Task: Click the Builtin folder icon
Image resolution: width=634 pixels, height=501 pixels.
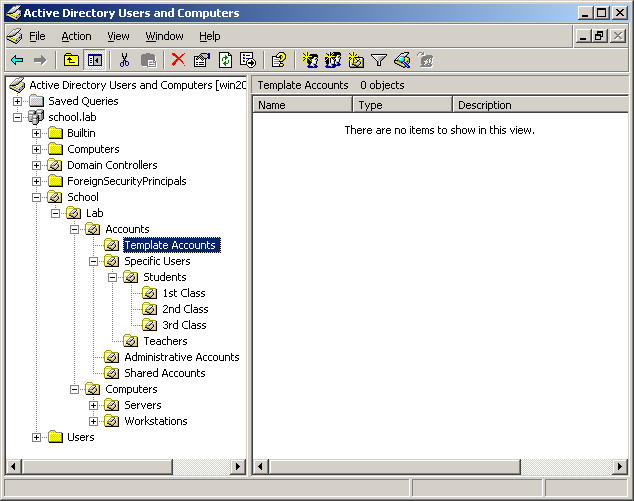Action: click(55, 133)
